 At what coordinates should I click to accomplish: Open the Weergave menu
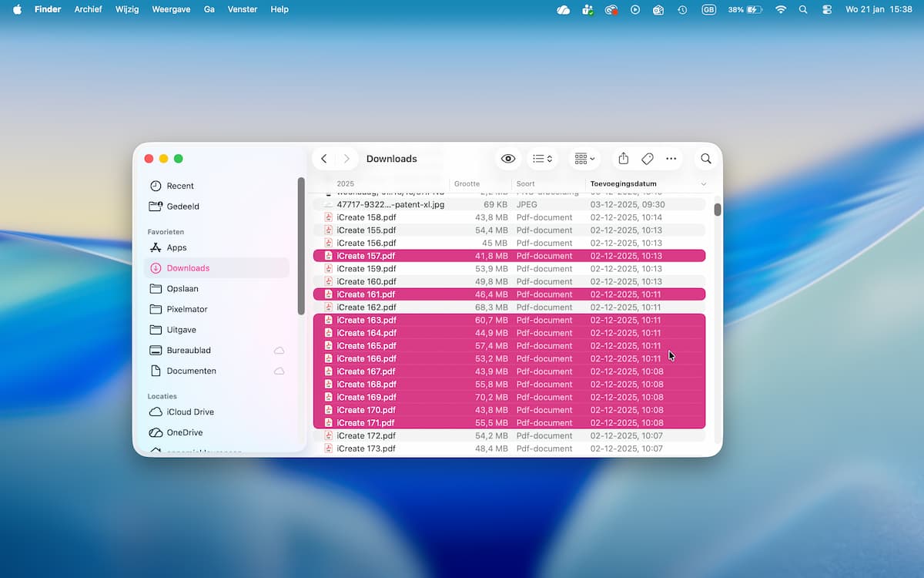(171, 9)
